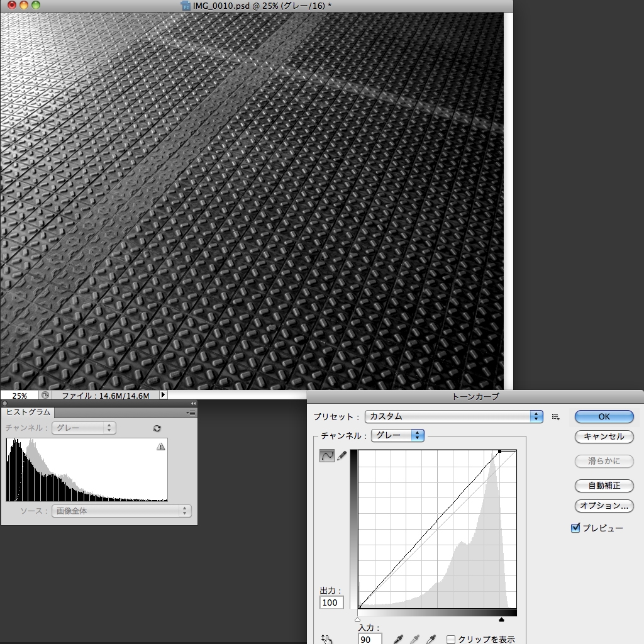Viewport: 644px width, 644px height.
Task: Select the pencil draw-curve tool
Action: point(342,457)
